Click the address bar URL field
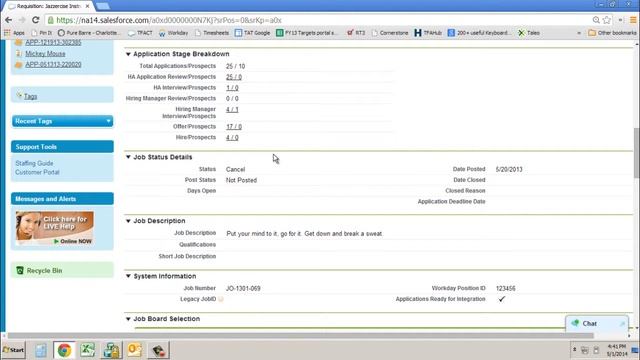 point(318,20)
